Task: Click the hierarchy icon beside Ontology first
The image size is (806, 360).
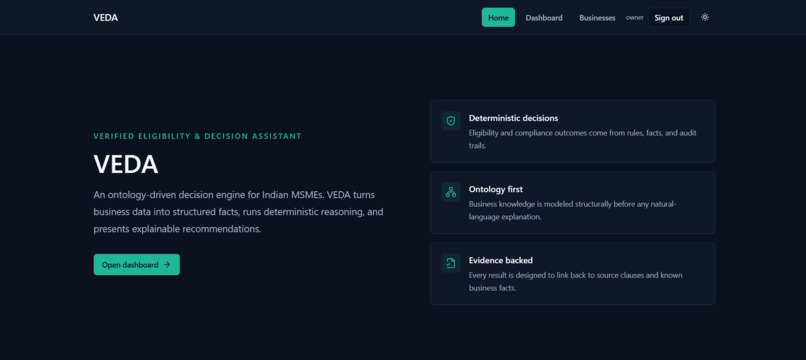Action: pos(451,192)
